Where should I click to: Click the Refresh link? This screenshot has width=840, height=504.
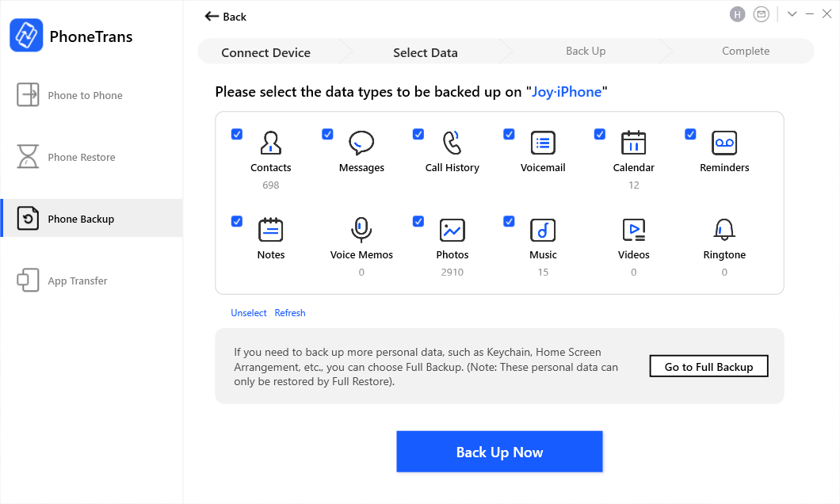[x=290, y=313]
